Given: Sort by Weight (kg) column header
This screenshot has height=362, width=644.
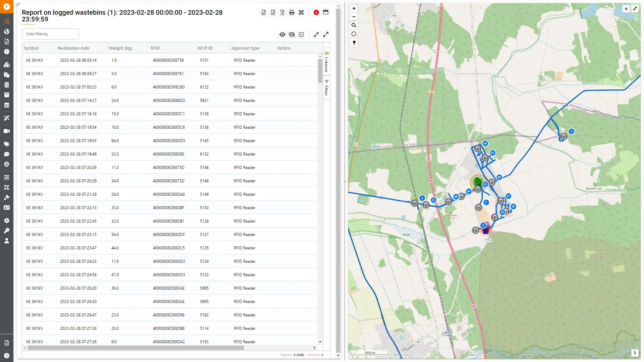Looking at the screenshot, I should click(120, 48).
